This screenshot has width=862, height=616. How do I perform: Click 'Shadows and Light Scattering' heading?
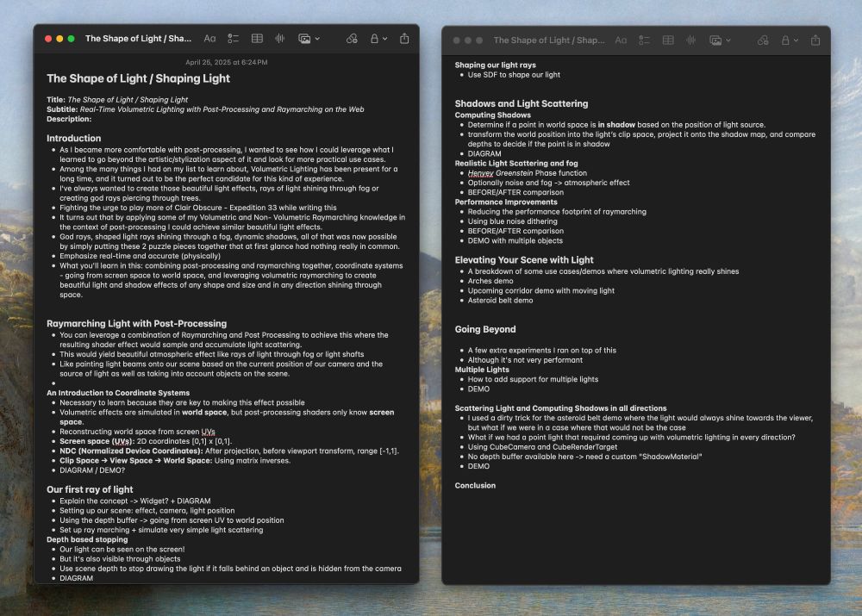pyautogui.click(x=522, y=104)
